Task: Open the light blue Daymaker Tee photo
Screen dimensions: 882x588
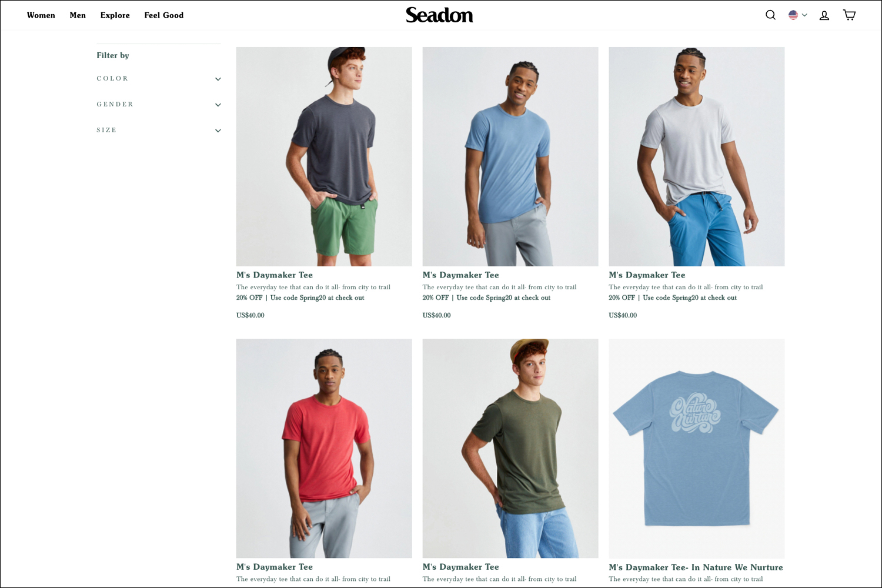Action: point(510,156)
